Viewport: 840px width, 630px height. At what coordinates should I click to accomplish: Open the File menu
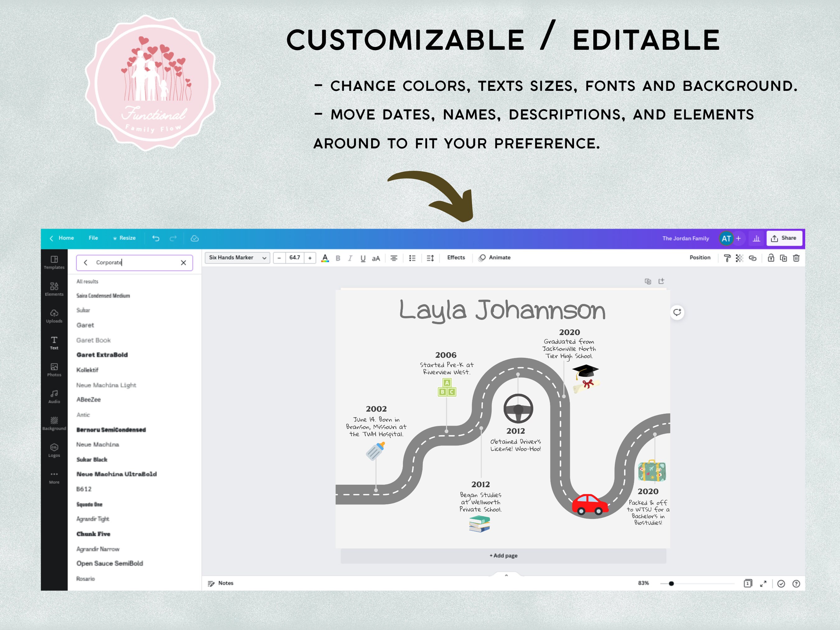[x=93, y=238]
